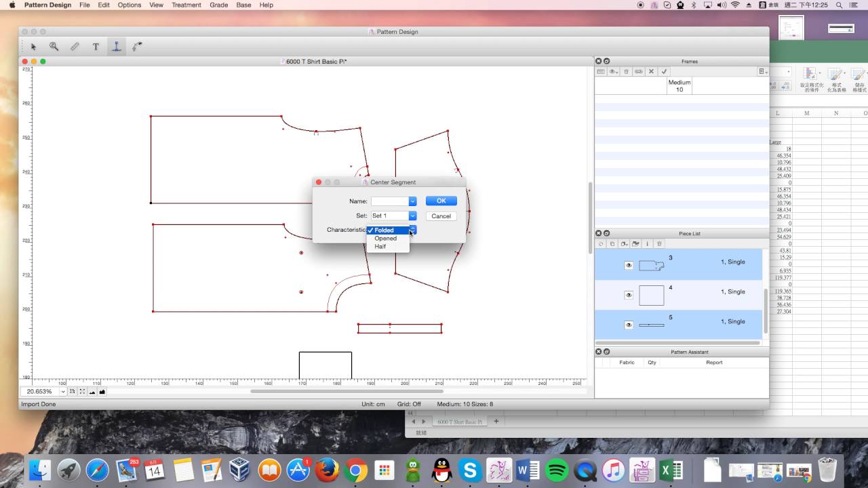Click the Medium 10 frame header cell
This screenshot has width=868, height=488.
coord(679,85)
